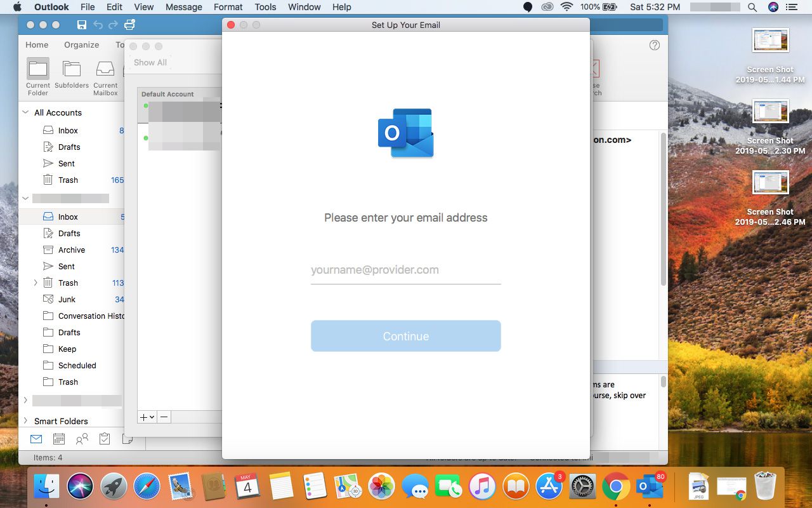Open iTunes from the Dock
Screen dimensions: 812x508
(x=482, y=487)
